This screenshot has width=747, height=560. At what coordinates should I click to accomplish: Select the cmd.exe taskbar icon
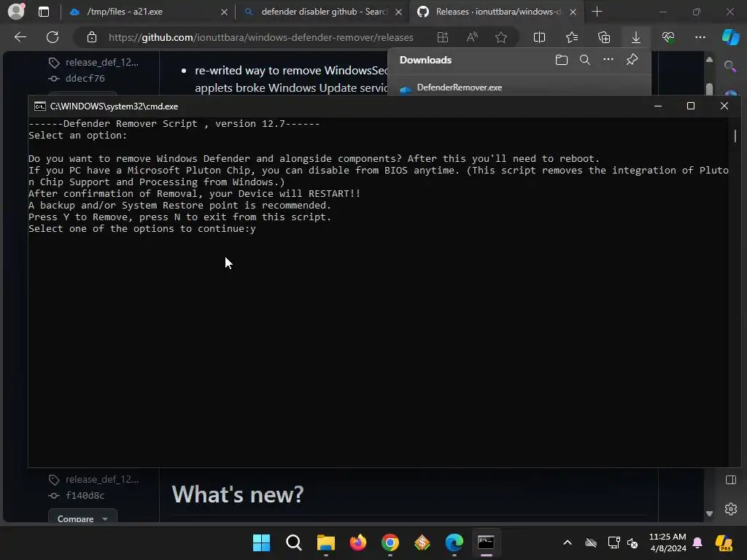[x=486, y=542]
